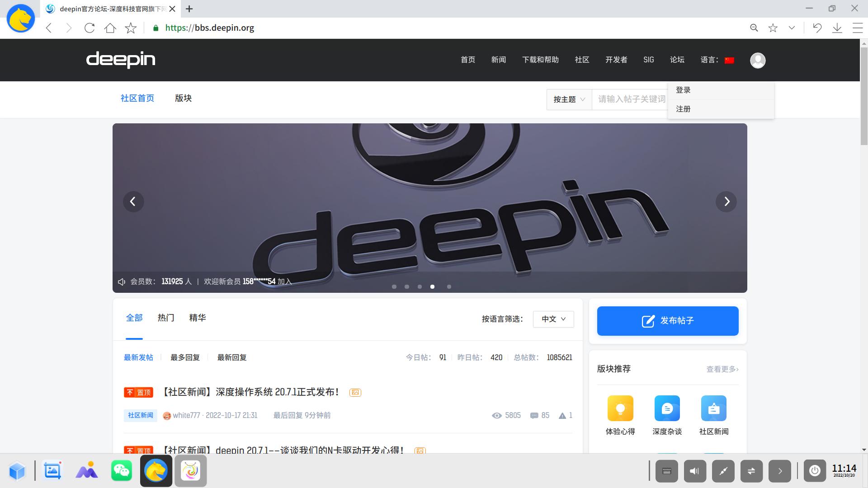The image size is (868, 488).
Task: Toggle the onscreen keyboard in the system tray
Action: tap(666, 471)
